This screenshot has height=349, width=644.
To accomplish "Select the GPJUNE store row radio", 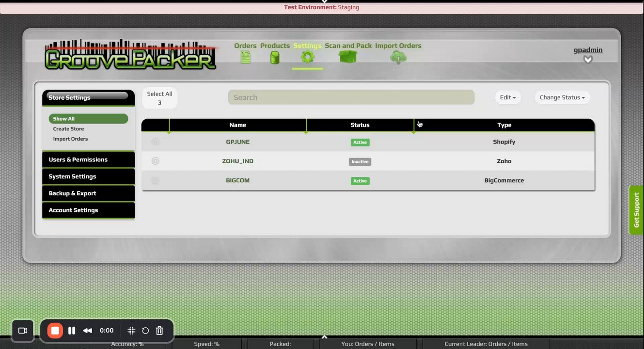I will 155,142.
